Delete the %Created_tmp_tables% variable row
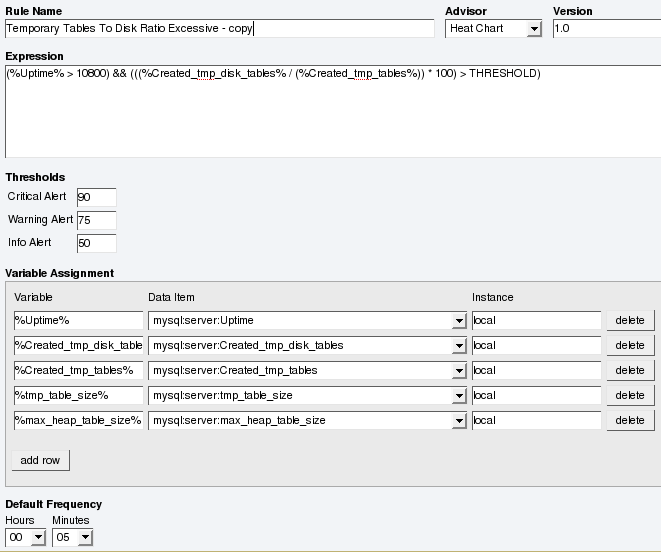Screen dimensions: 661x552 630,370
